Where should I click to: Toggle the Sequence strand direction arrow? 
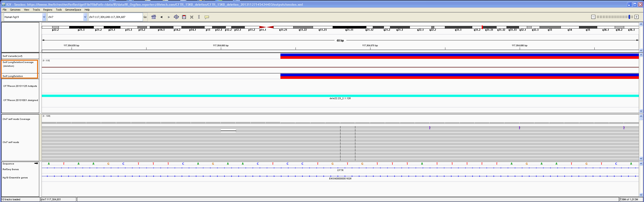36,163
